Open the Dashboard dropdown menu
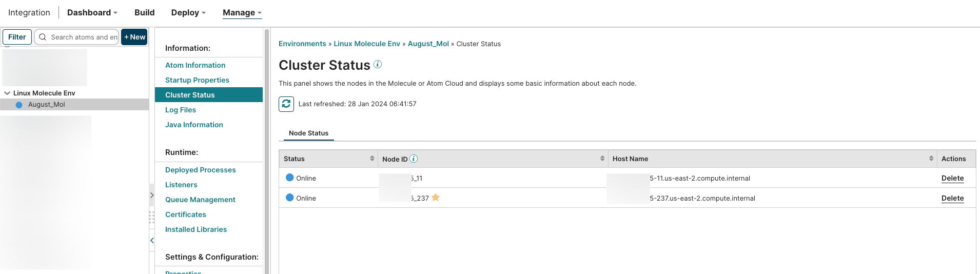The height and width of the screenshot is (274, 980). [x=92, y=12]
